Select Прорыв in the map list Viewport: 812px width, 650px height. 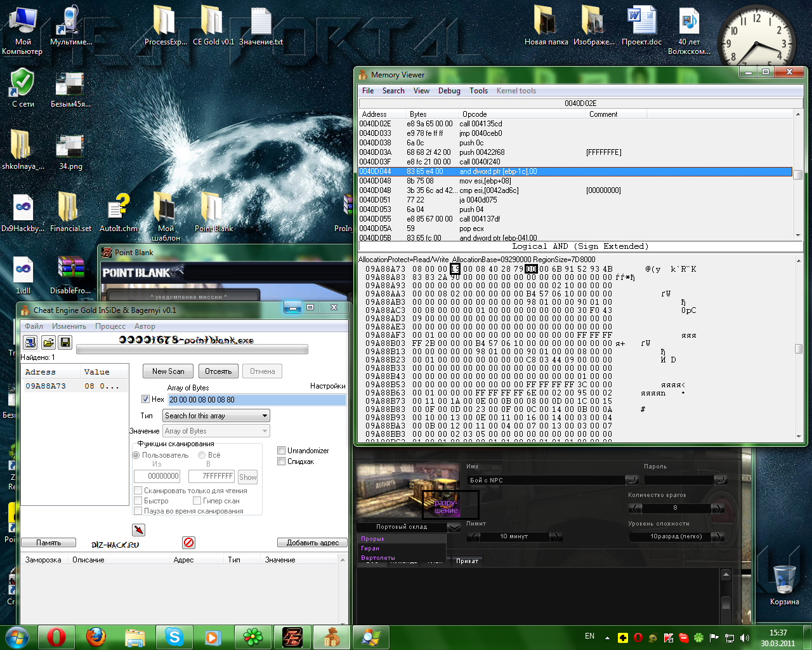372,539
